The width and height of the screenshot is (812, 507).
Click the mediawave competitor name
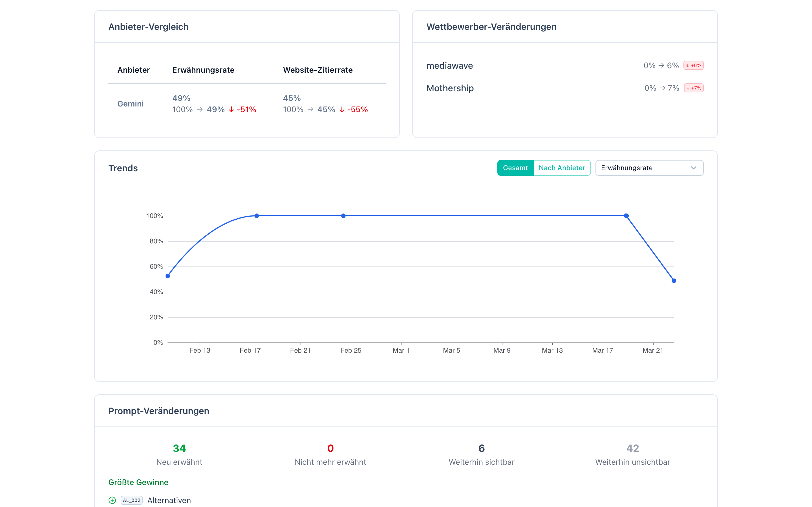point(449,66)
